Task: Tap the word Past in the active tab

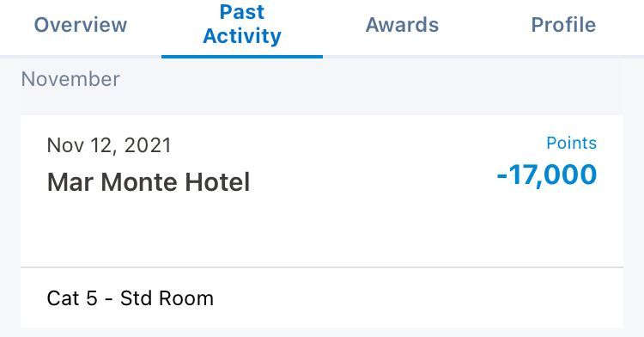Action: (242, 11)
